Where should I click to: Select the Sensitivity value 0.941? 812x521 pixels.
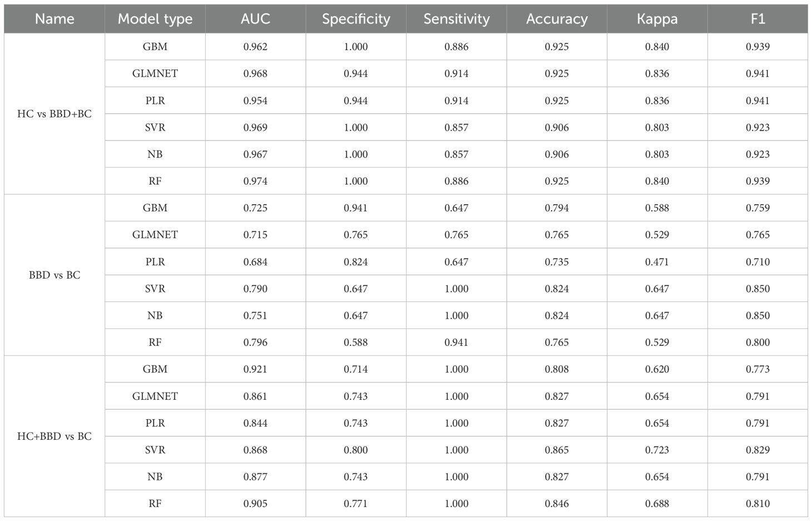[457, 343]
